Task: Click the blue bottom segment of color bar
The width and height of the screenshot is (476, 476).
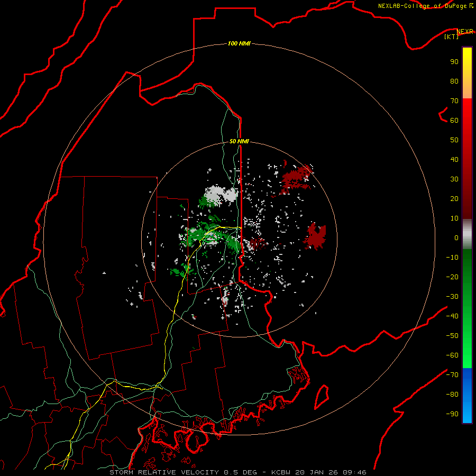Action: click(467, 396)
